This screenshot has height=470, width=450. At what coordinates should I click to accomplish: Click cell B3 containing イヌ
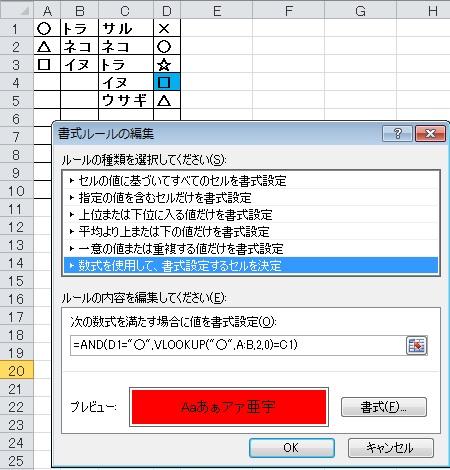[80, 64]
